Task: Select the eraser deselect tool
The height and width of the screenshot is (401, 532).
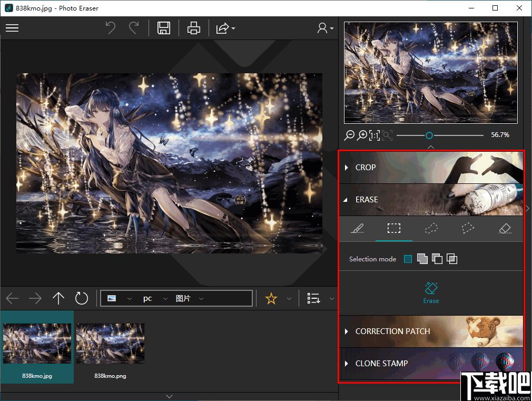Action: pyautogui.click(x=505, y=229)
